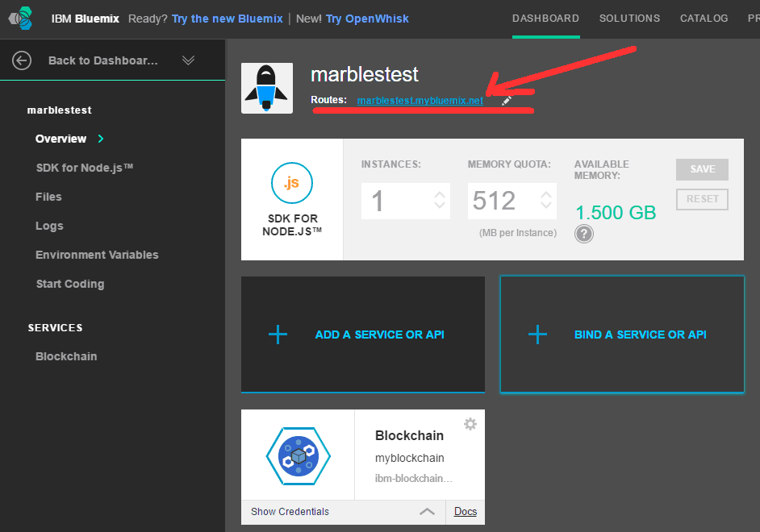
Task: Click the marblestest app title heading
Action: 365,74
